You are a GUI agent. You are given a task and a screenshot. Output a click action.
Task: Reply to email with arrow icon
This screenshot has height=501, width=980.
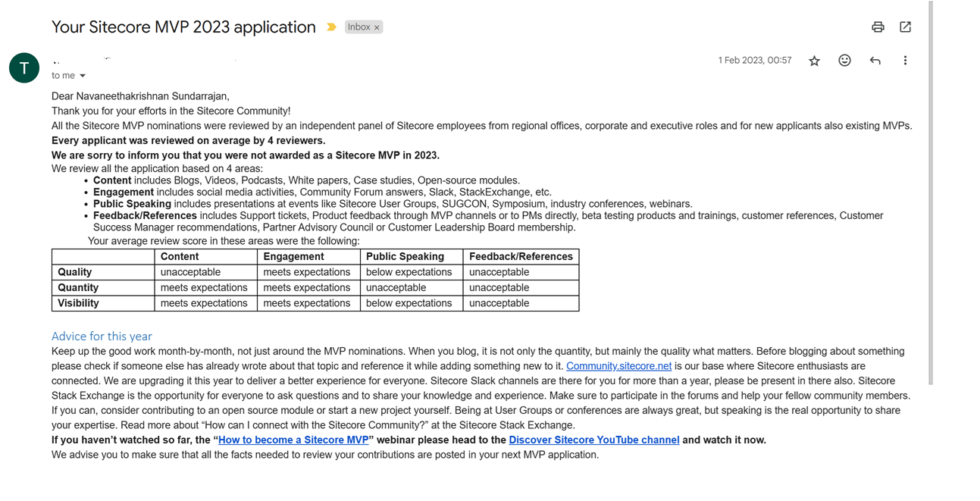875,61
